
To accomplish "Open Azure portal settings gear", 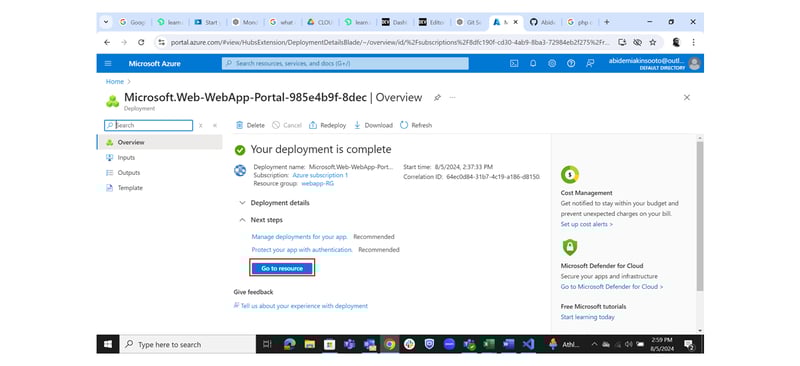I will [x=552, y=64].
